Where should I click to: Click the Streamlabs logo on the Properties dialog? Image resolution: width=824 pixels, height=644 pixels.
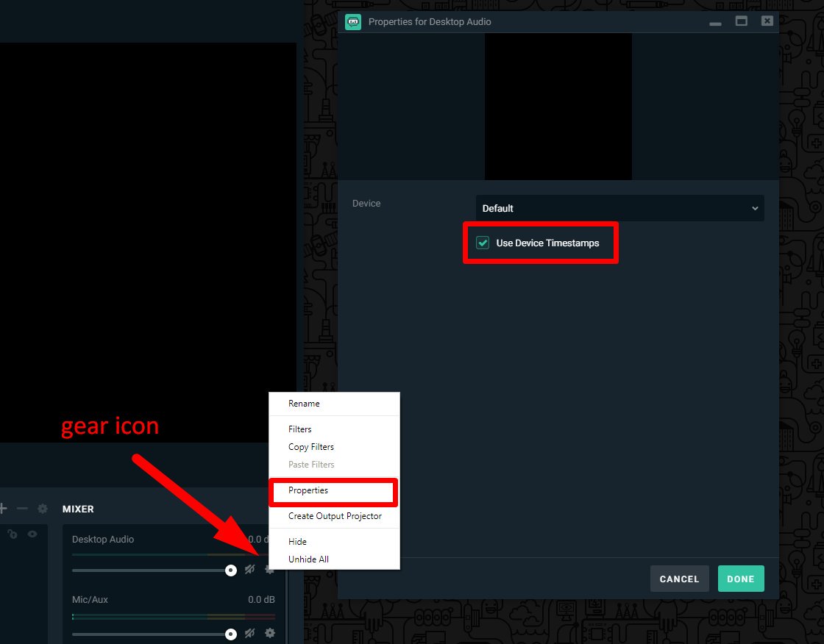click(x=353, y=21)
